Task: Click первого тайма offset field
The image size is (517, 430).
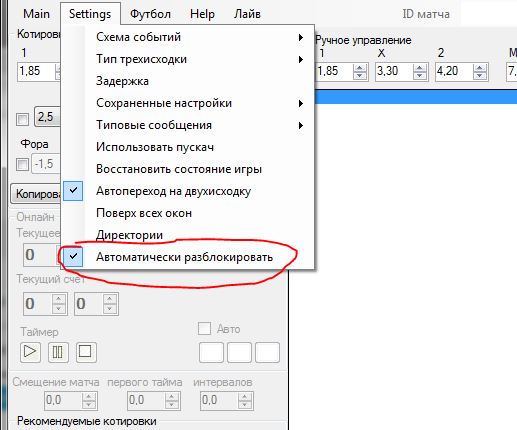Action: (x=146, y=400)
